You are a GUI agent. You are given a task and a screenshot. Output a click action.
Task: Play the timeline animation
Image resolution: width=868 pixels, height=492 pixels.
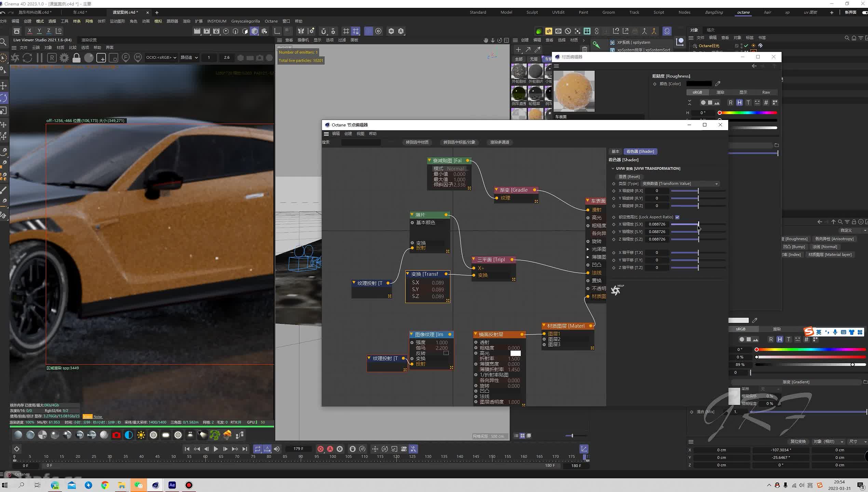(216, 449)
